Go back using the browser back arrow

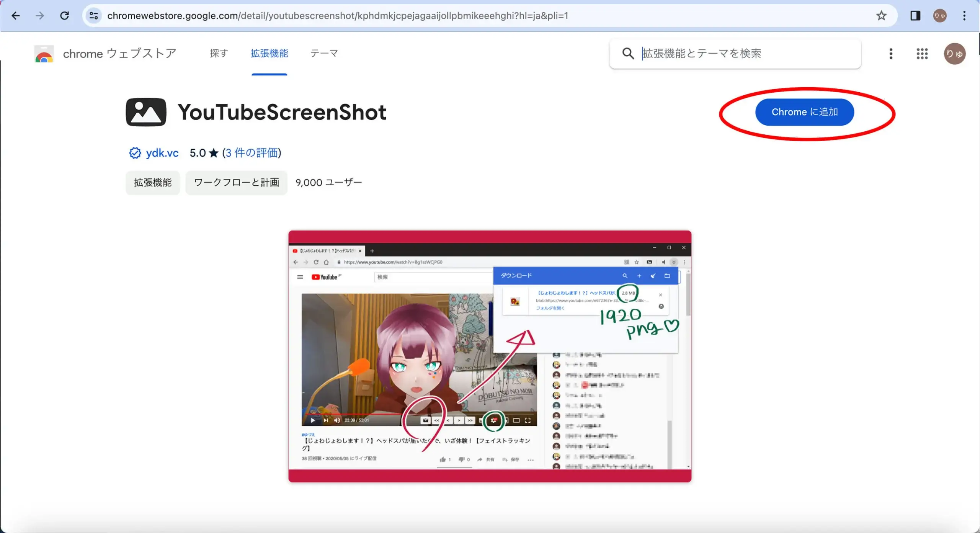coord(16,16)
